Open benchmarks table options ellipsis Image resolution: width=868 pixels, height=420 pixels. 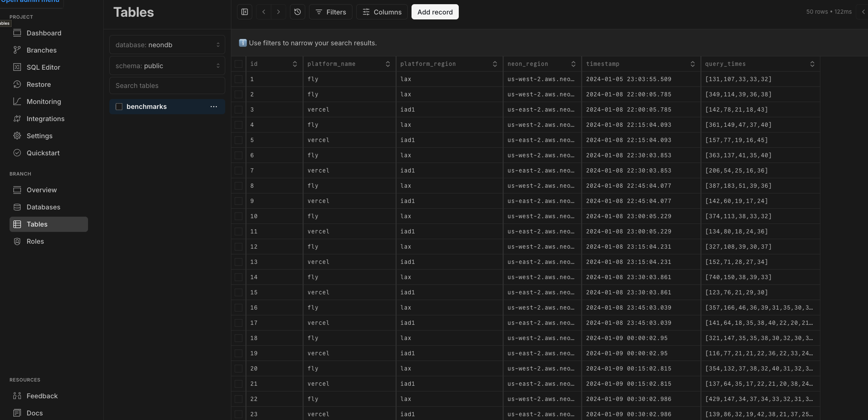point(214,107)
